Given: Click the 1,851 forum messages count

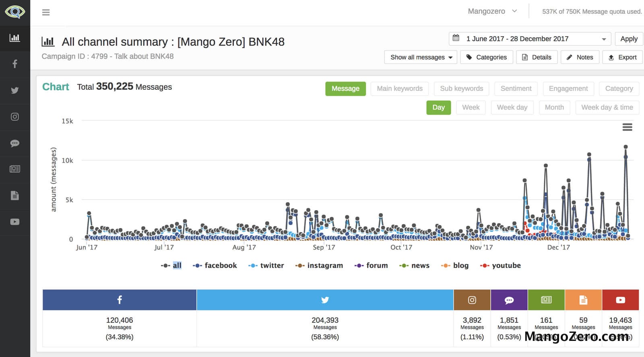Looking at the screenshot, I should (509, 320).
